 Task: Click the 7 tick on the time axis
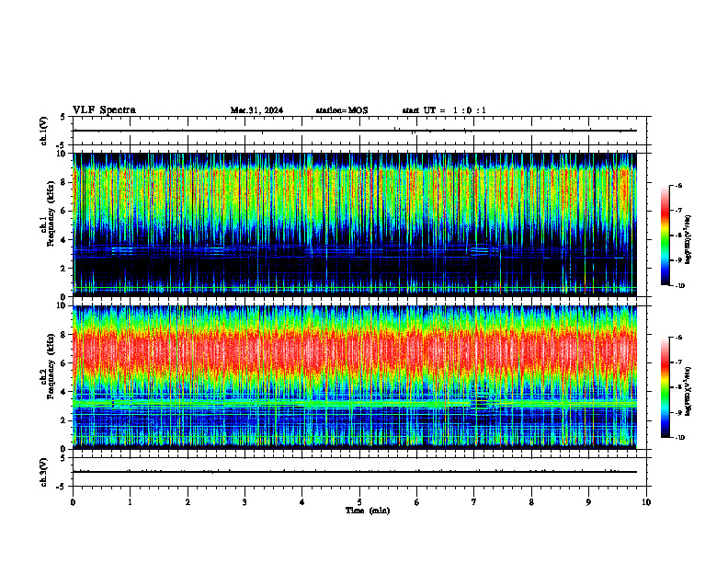click(474, 502)
